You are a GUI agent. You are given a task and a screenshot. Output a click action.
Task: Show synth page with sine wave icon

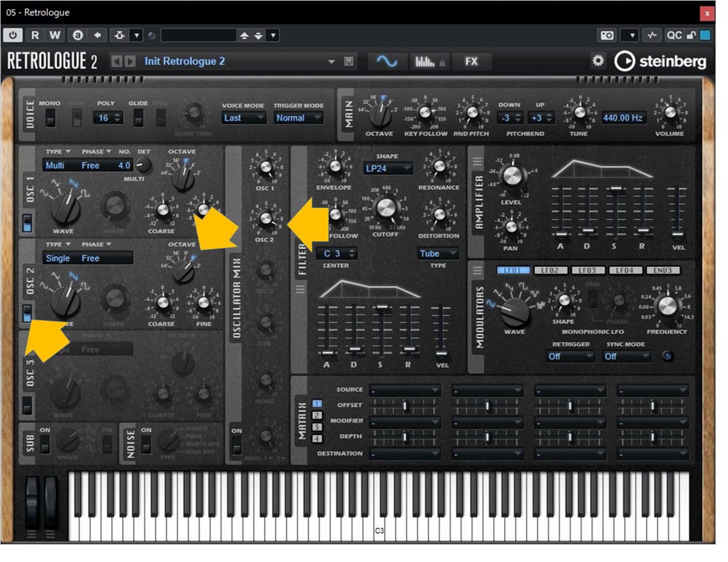coord(387,61)
